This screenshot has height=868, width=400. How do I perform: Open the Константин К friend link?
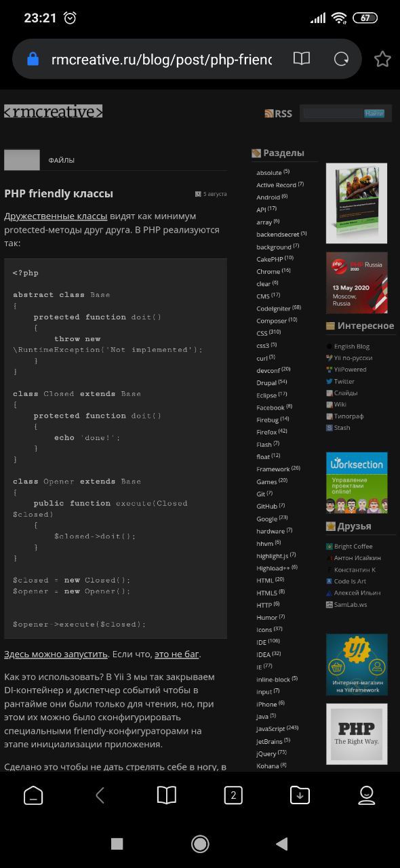[x=355, y=569]
